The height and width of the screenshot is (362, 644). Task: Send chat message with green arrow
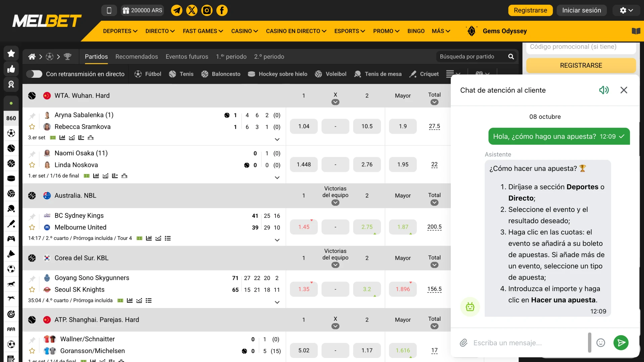[x=621, y=343]
